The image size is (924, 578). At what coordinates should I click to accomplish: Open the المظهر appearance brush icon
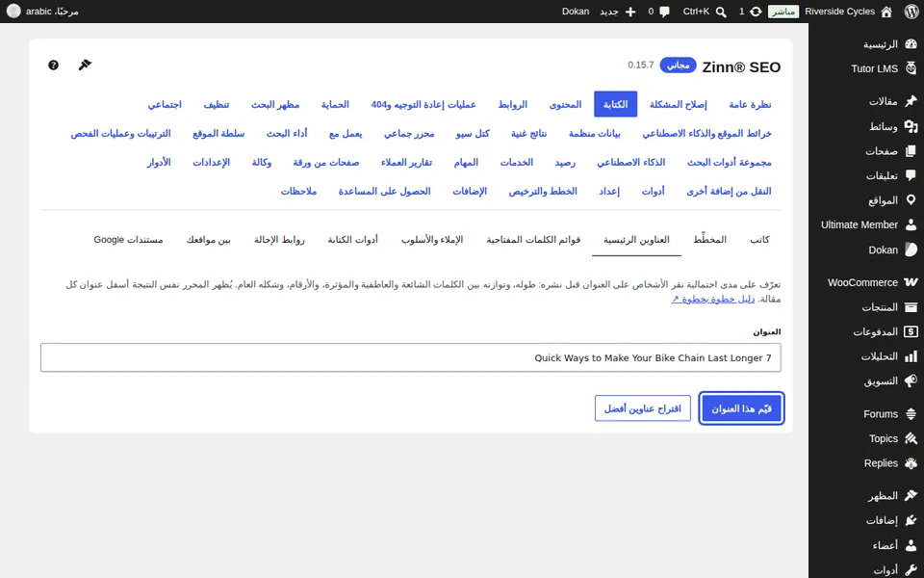(x=911, y=495)
